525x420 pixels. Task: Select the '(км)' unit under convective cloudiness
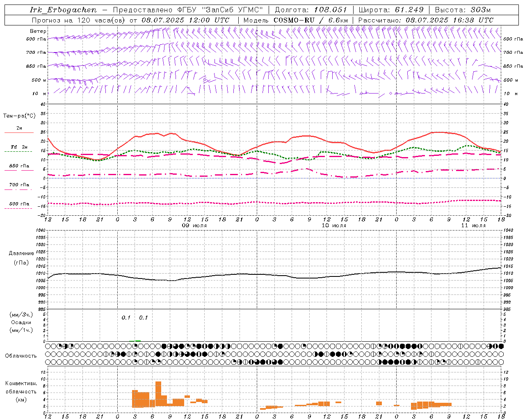[21, 399]
